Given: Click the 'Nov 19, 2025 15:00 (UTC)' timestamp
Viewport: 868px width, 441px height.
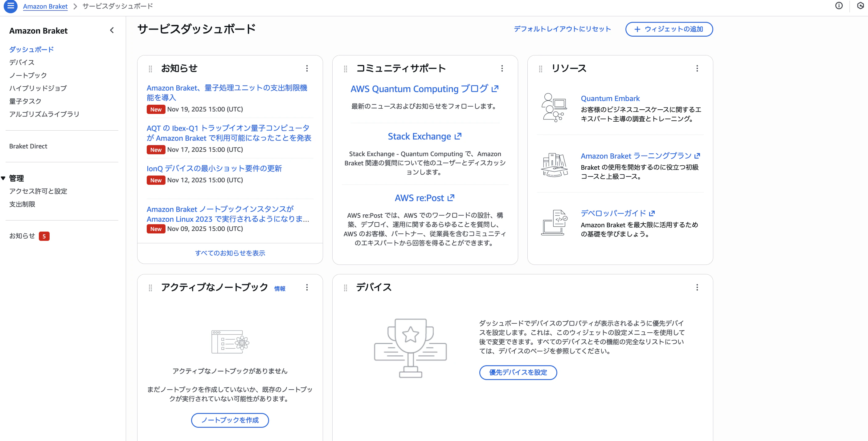Looking at the screenshot, I should [205, 109].
